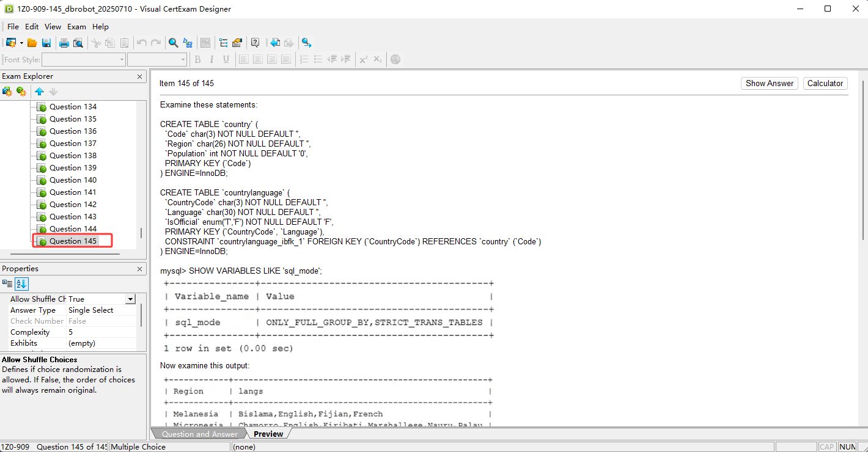Viewport: 868px width, 452px height.
Task: Click the Cut scissors icon
Action: point(95,43)
